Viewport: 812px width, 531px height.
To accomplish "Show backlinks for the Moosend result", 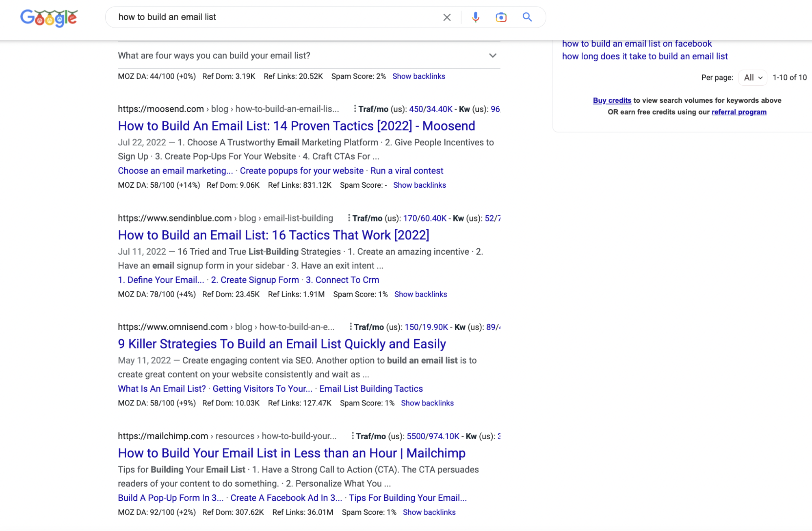I will point(419,185).
